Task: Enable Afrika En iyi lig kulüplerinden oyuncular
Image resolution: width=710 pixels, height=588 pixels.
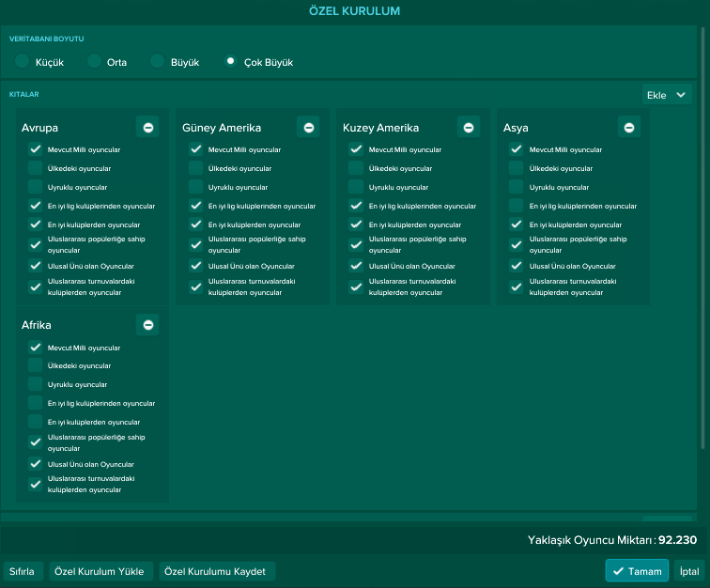Action: click(x=36, y=403)
